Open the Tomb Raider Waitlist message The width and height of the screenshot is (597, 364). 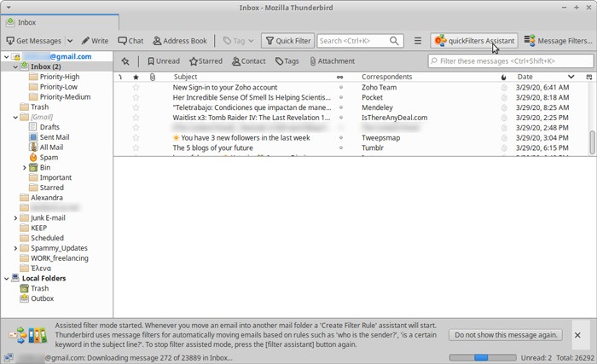coord(252,118)
